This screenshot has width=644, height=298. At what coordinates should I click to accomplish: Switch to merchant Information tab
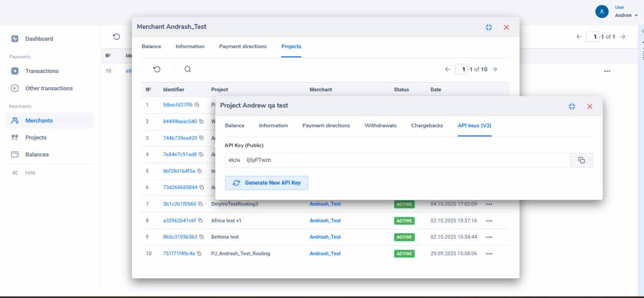(x=190, y=46)
